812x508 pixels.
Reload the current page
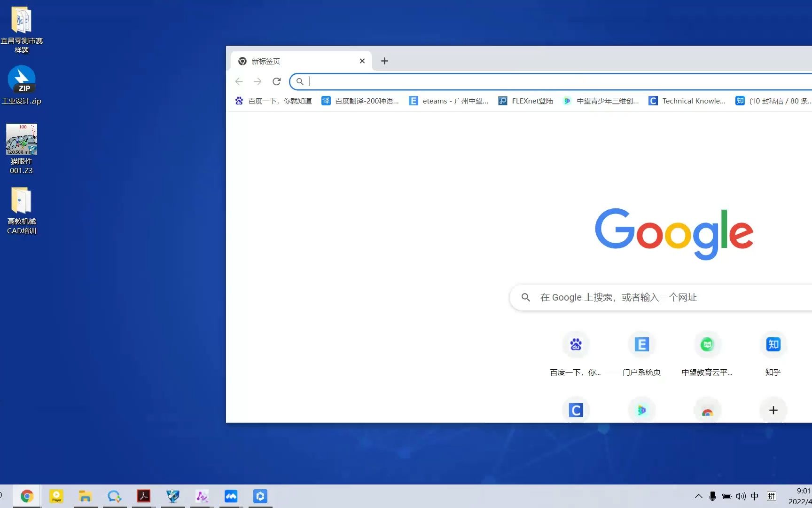[276, 81]
